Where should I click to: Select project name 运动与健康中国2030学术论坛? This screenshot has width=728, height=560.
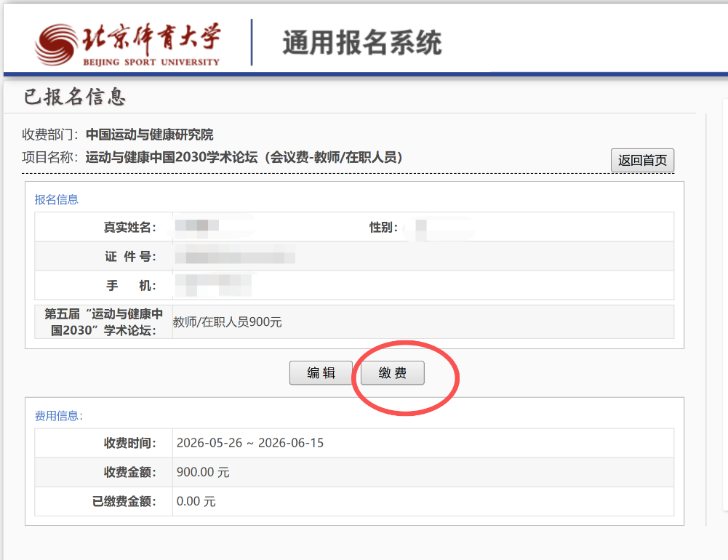click(x=172, y=157)
